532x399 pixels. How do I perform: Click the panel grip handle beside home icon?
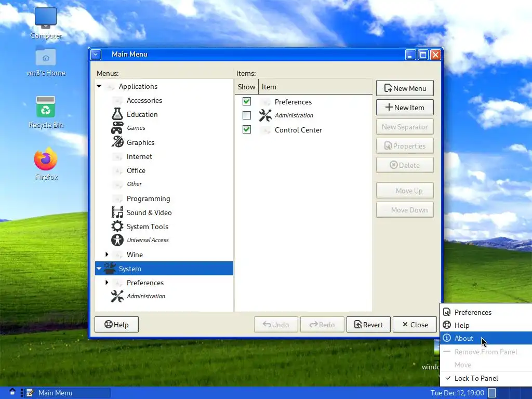22,393
